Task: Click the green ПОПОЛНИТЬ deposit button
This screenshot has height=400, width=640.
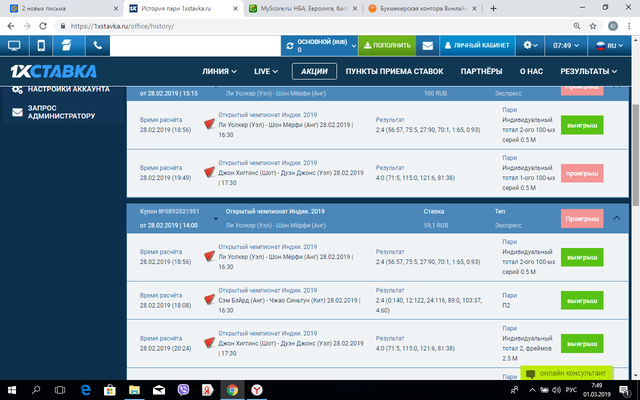Action: coord(386,46)
